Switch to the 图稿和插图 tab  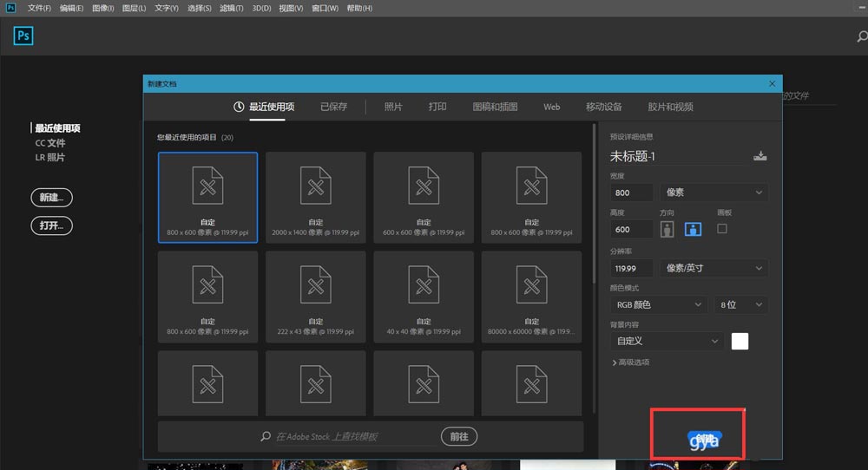[495, 107]
